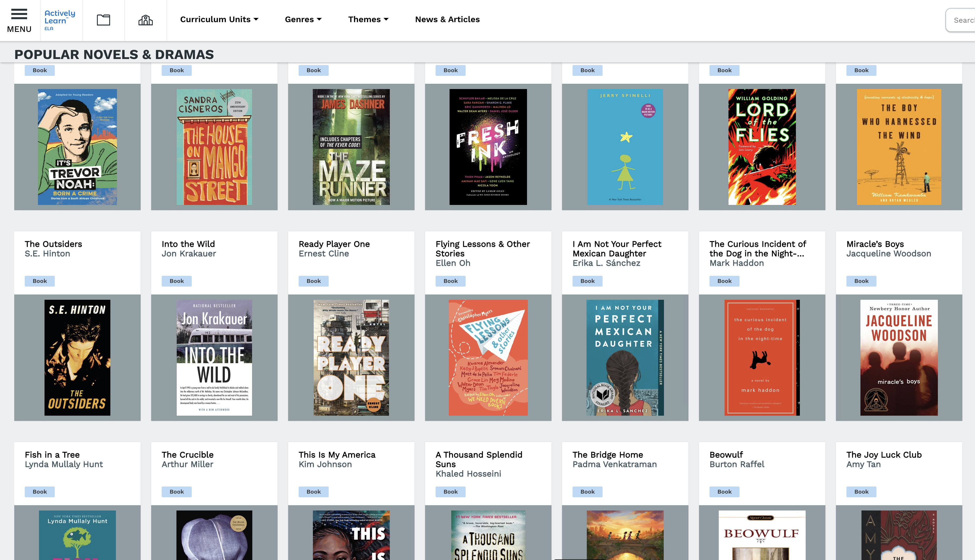Open the Perfect Mexican Daughter cover image
Screen dimensions: 975x560
pos(625,358)
